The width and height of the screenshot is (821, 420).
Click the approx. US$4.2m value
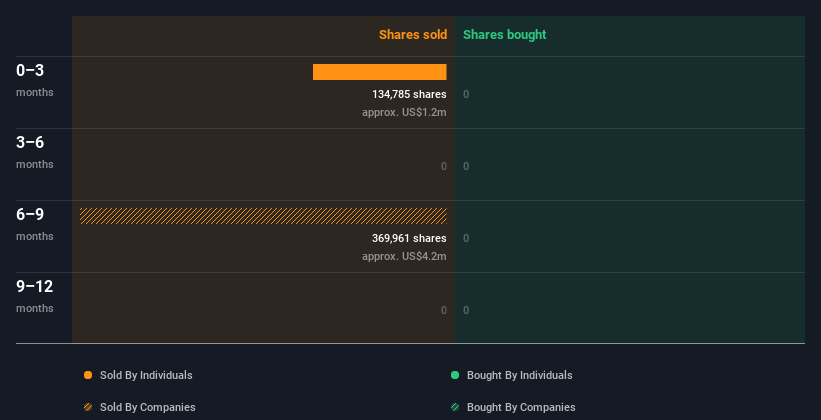tap(404, 256)
